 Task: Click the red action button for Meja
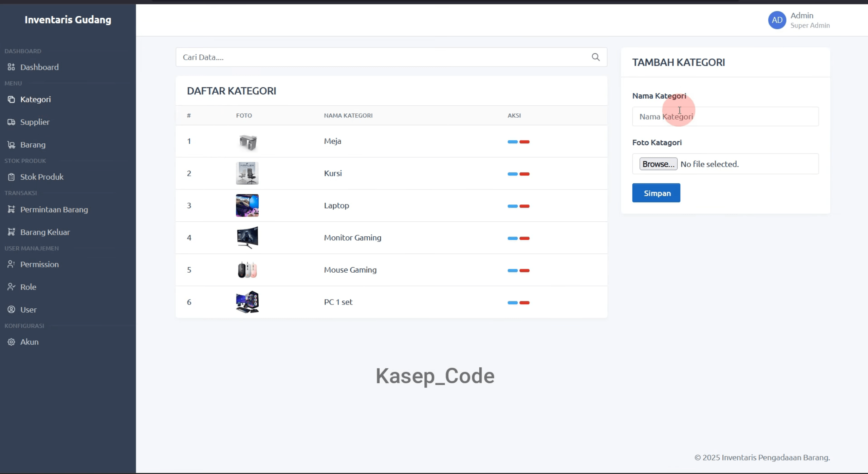[524, 142]
